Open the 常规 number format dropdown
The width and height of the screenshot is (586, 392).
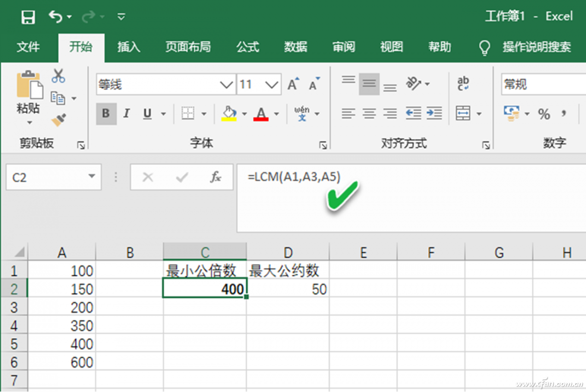[x=544, y=85]
